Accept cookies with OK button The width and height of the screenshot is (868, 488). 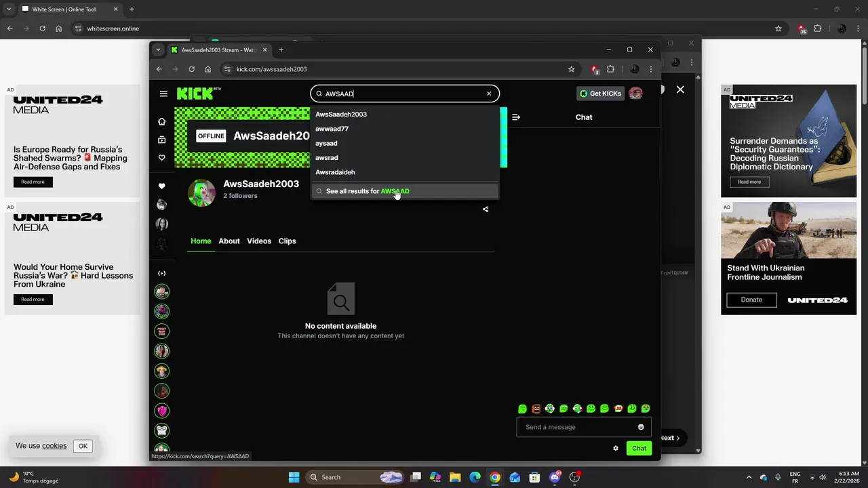click(83, 446)
